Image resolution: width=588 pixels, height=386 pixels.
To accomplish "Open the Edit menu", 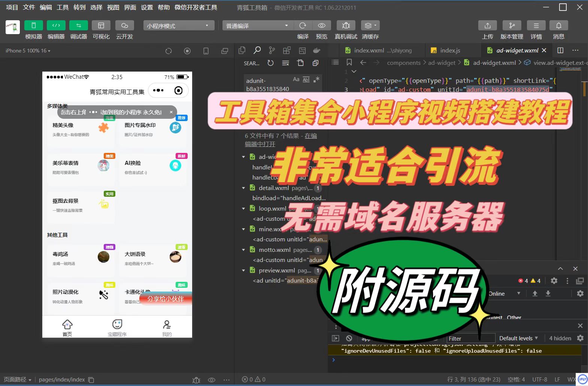I will point(46,7).
